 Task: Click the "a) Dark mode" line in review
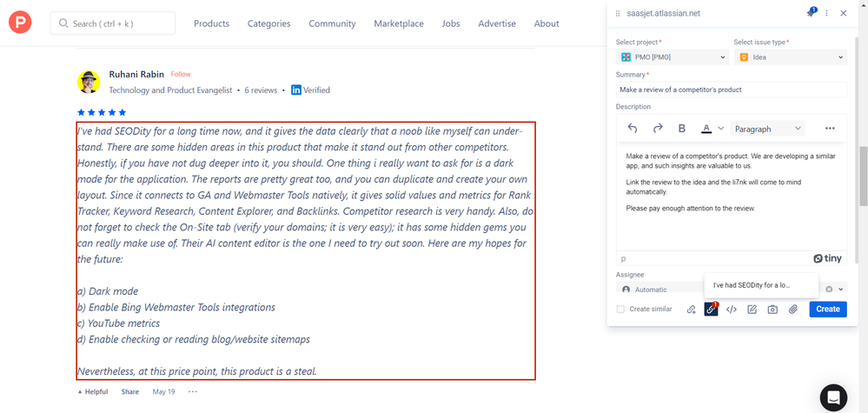tap(108, 291)
